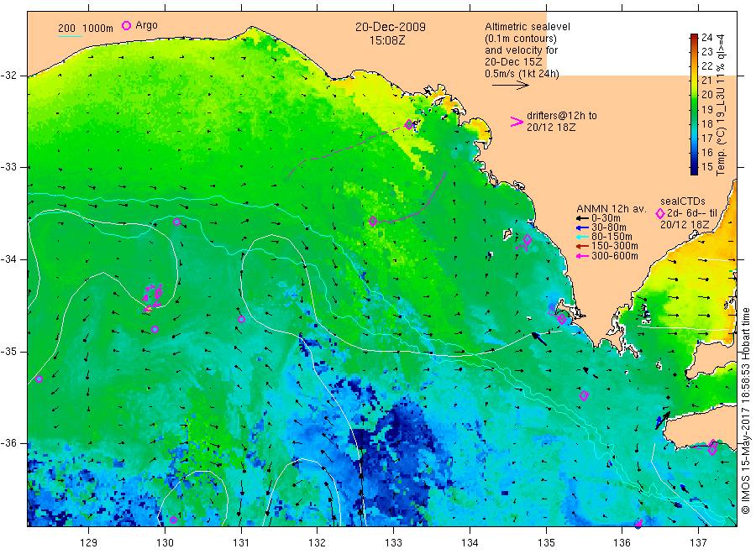Click the longitude axis label 133
This screenshot has width=756, height=554.
coord(393,542)
